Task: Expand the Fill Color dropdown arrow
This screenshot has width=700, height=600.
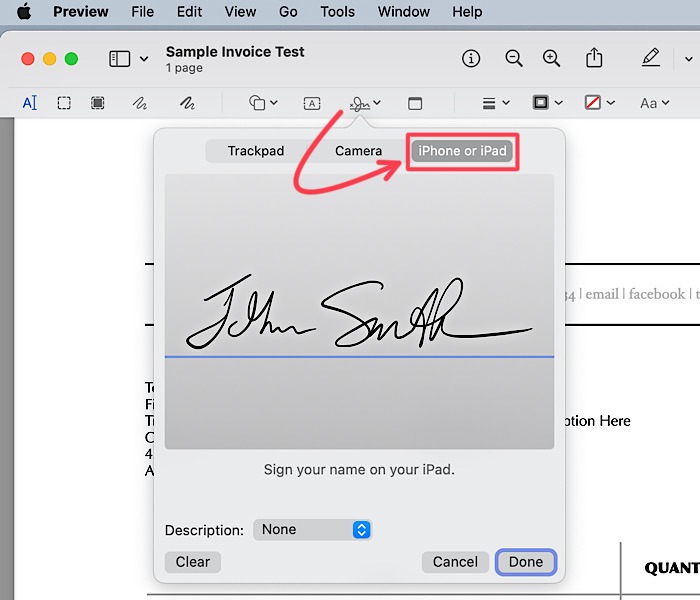Action: click(611, 103)
